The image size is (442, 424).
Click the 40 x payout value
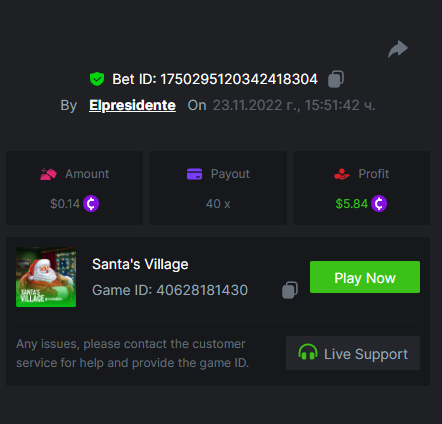click(218, 204)
